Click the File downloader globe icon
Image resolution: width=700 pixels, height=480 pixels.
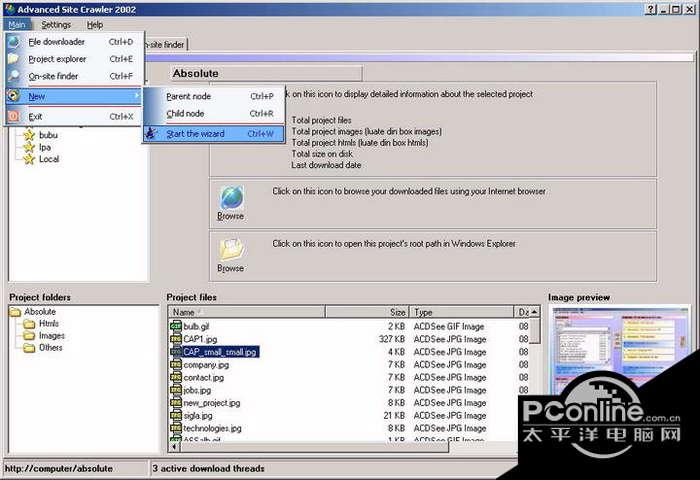(x=14, y=42)
